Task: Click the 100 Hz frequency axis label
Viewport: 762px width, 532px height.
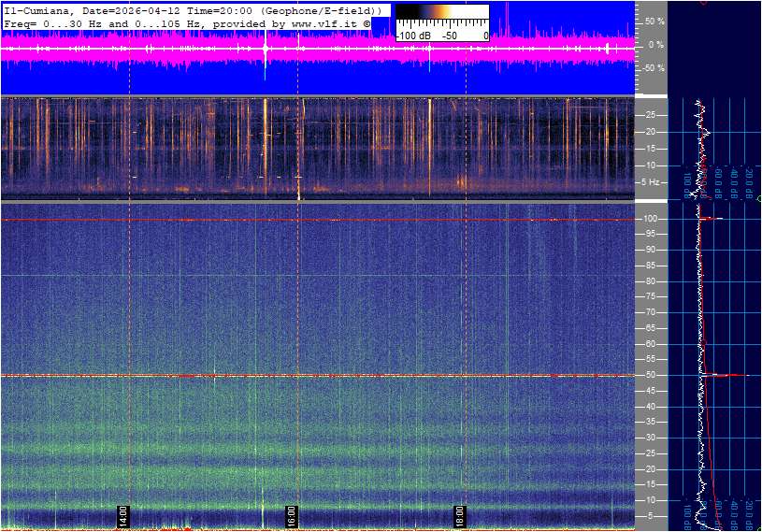Action: click(652, 219)
